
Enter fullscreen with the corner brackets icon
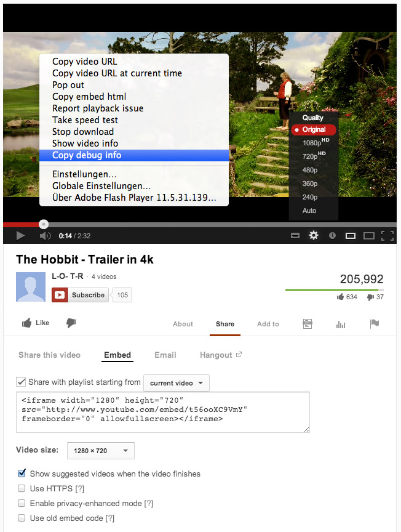point(387,235)
